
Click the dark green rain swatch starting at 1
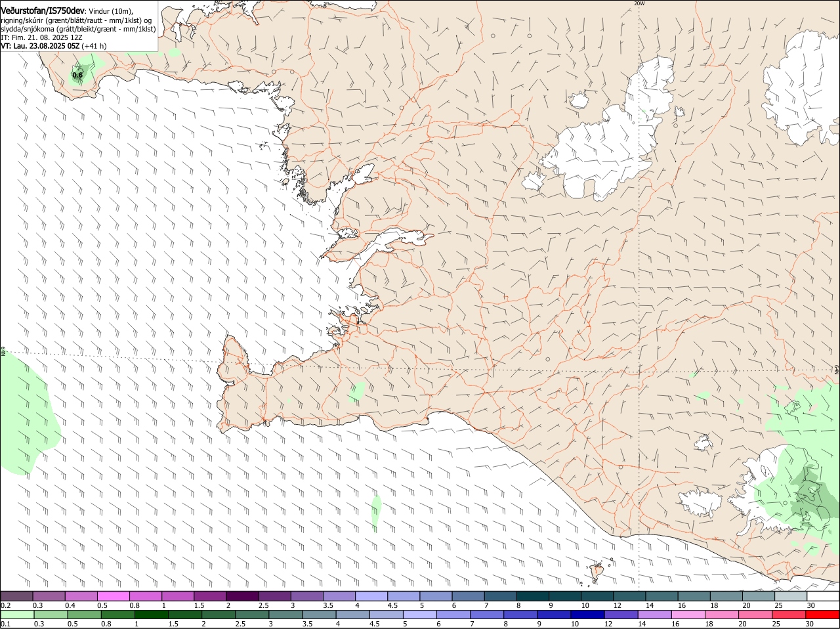(151, 615)
